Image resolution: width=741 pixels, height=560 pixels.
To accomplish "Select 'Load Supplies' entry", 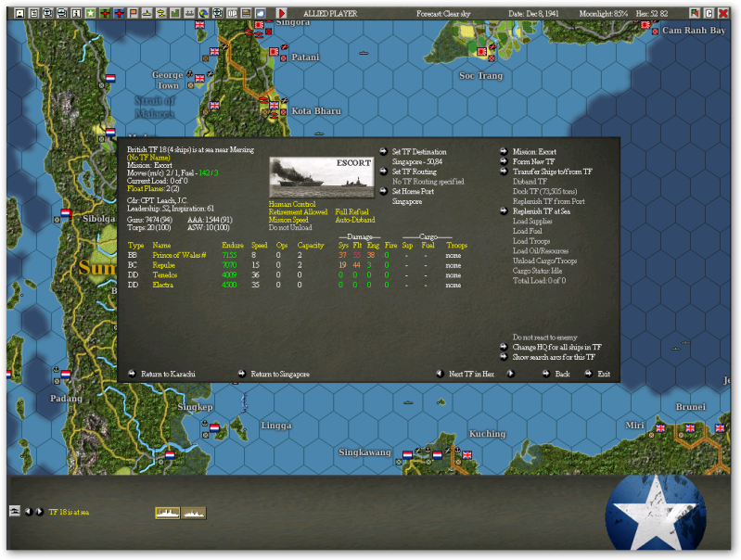I will [532, 221].
